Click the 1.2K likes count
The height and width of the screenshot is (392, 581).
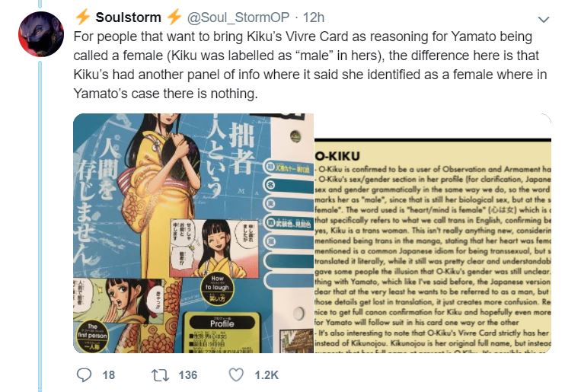[267, 375]
